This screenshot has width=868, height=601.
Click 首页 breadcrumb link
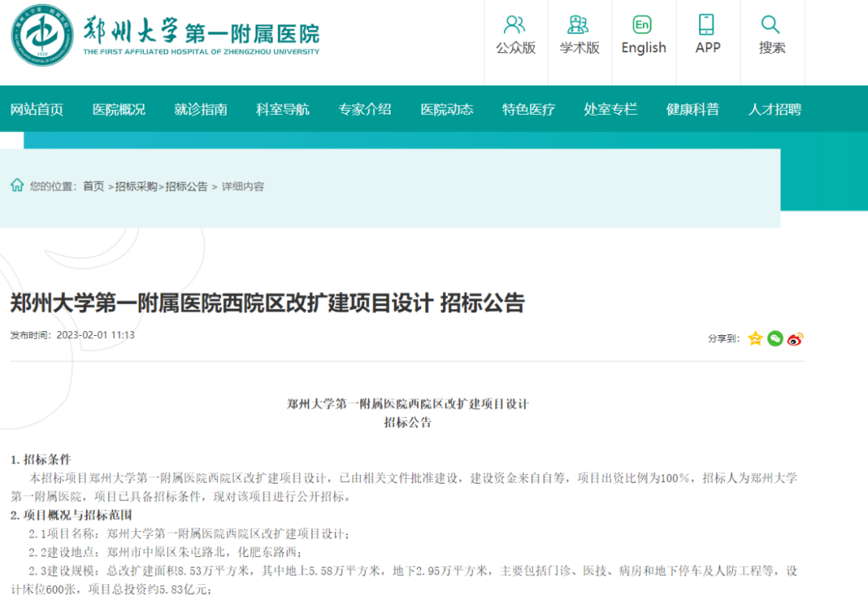93,186
